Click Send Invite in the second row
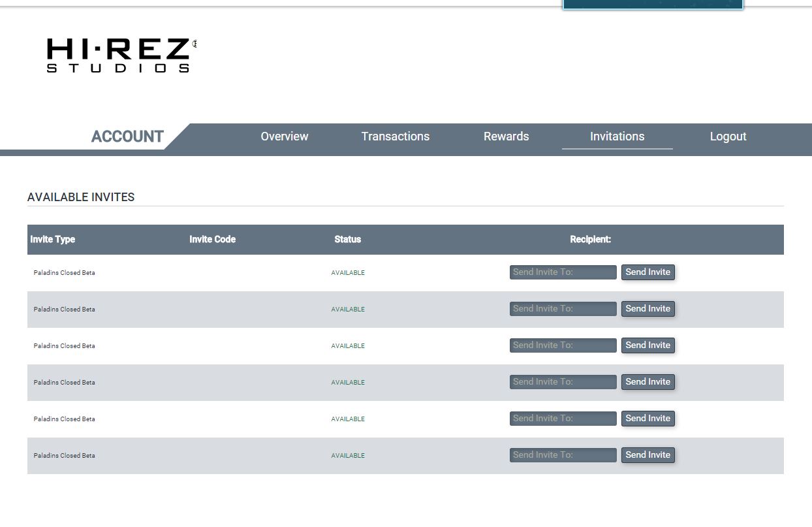 (x=648, y=309)
